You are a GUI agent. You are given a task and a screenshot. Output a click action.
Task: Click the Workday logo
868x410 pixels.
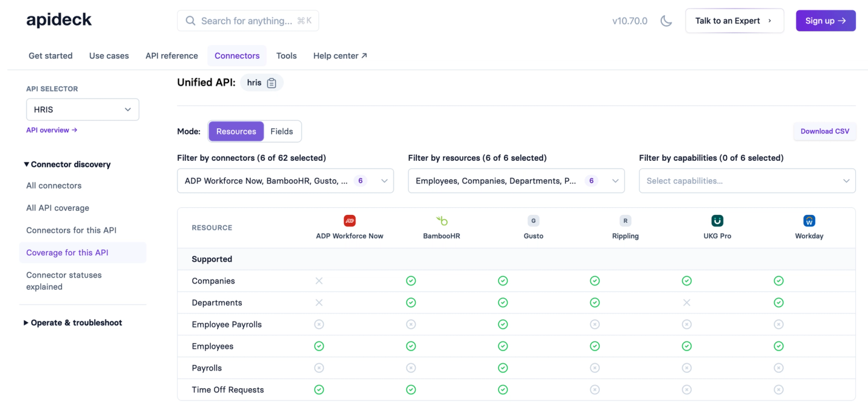coord(809,221)
